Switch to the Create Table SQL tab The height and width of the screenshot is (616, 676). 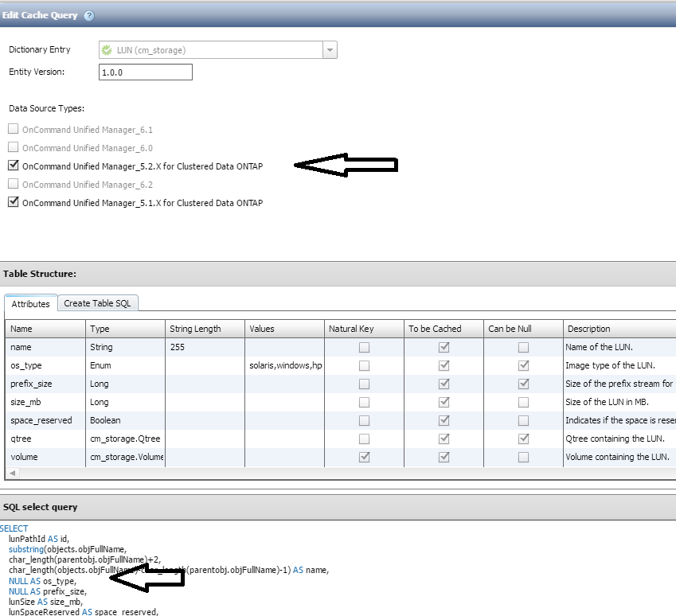click(x=97, y=303)
